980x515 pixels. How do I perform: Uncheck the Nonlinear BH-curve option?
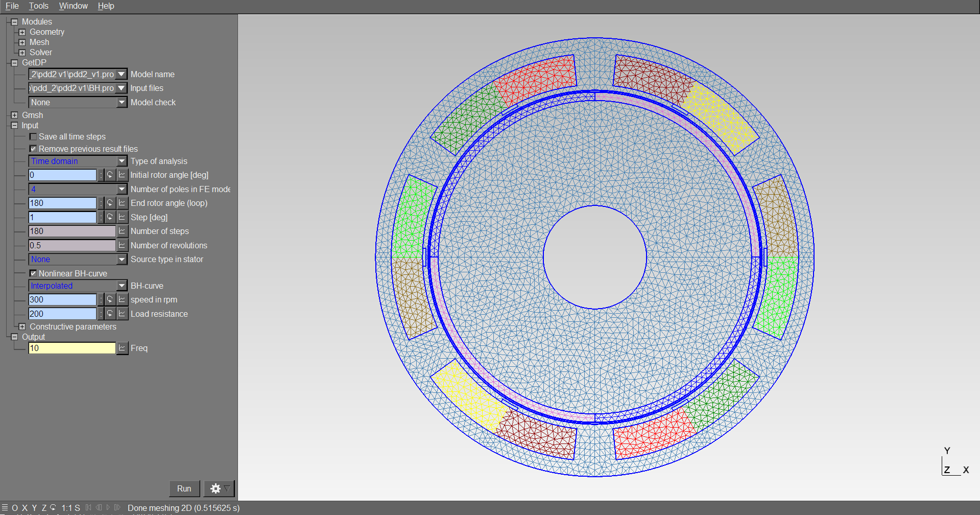33,273
